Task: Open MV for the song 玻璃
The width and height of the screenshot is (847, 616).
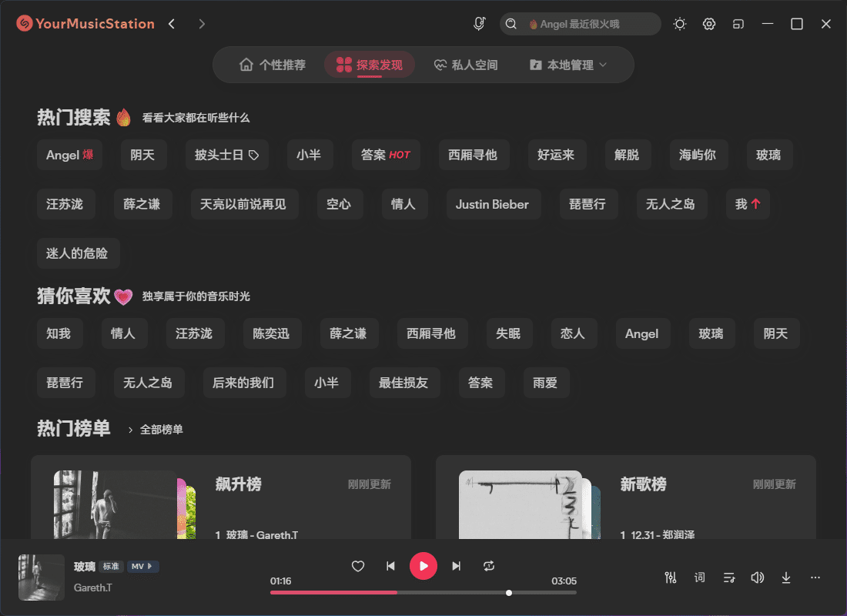Action: [x=142, y=566]
